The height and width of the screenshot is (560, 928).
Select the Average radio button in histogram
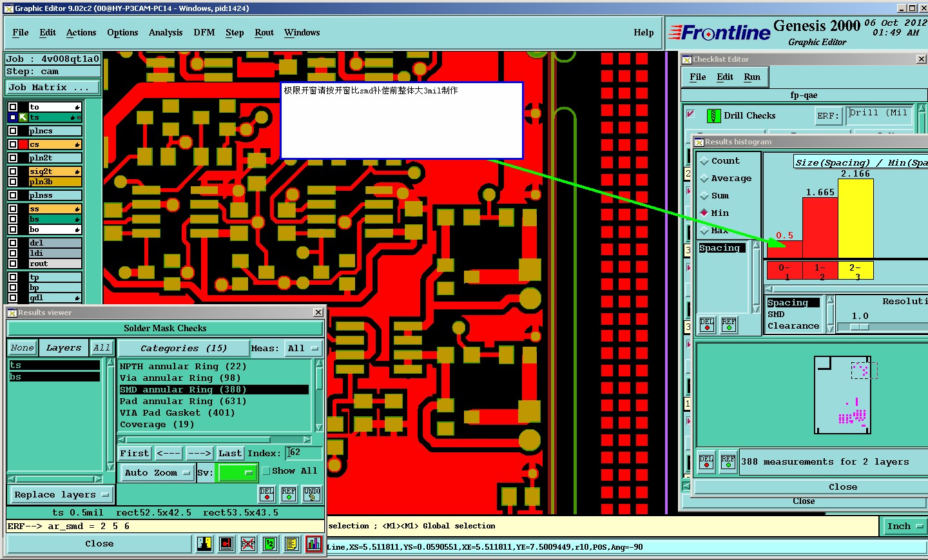point(704,179)
